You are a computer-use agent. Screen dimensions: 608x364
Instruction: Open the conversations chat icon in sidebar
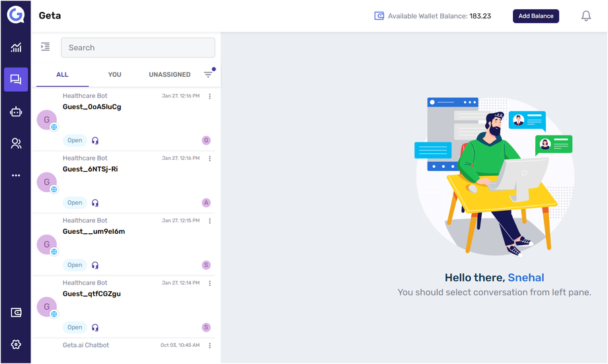(16, 80)
